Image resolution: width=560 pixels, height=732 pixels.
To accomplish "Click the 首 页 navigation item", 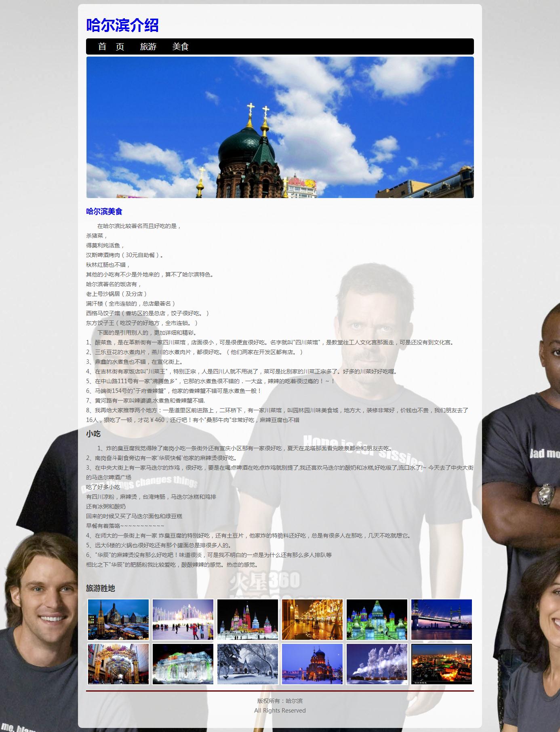I will pyautogui.click(x=111, y=46).
